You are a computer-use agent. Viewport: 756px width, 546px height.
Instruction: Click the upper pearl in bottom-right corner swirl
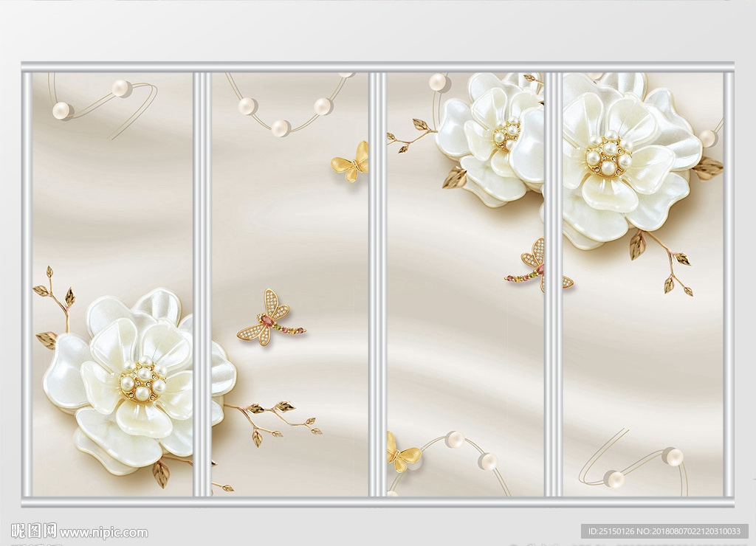pos(672,456)
